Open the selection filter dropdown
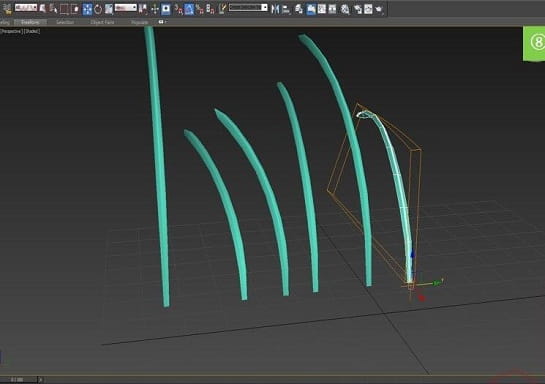This screenshot has width=545, height=384. pyautogui.click(x=26, y=7)
